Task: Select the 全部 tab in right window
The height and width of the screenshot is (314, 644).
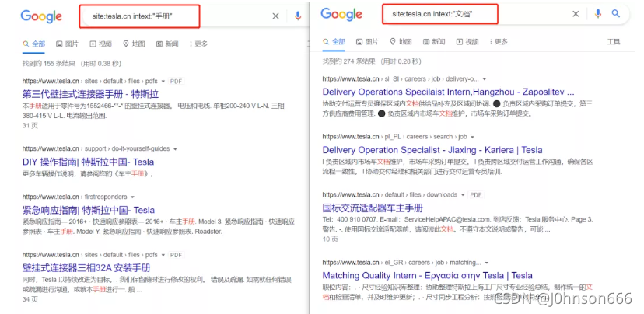Action: tap(334, 42)
